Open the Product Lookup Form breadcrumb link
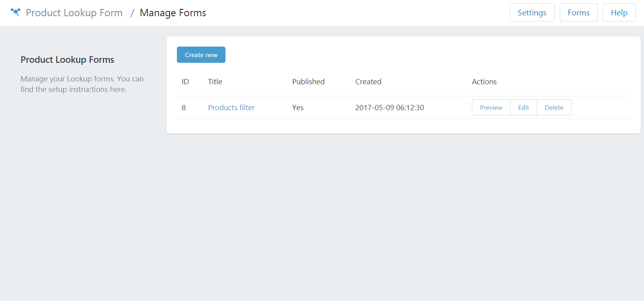 [x=74, y=13]
